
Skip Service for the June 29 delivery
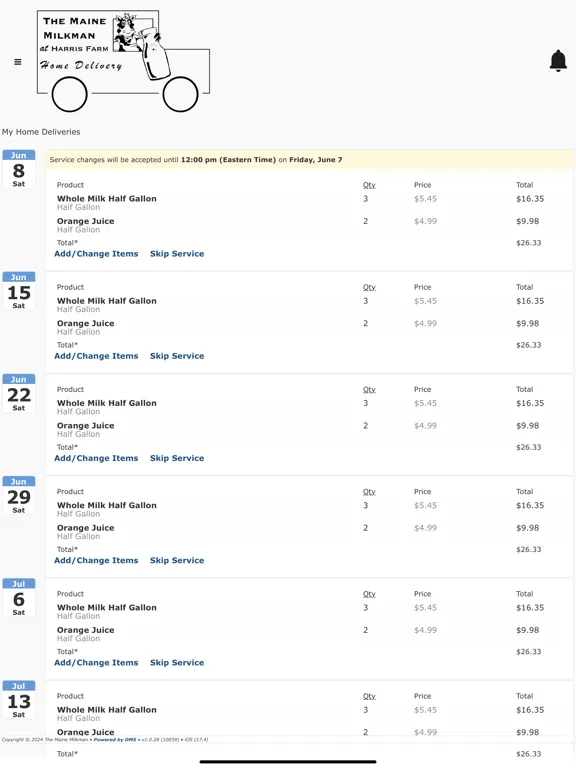click(177, 560)
